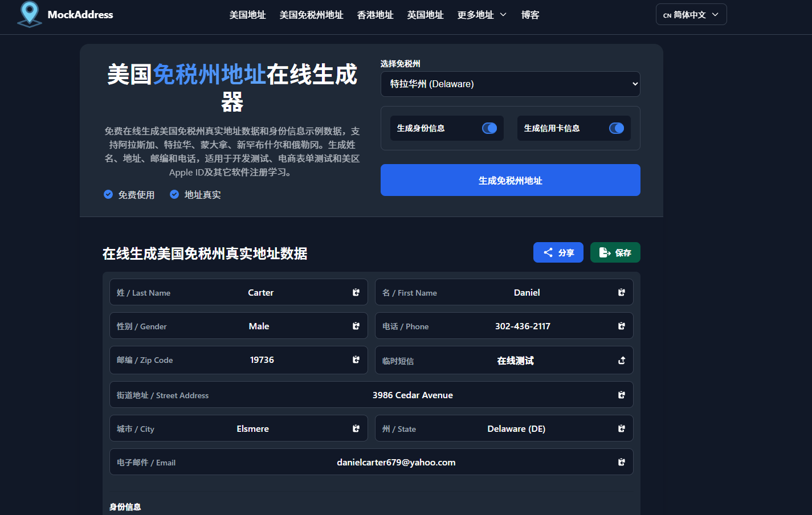Turn off the 生成信用卡信息 switch
812x515 pixels.
click(x=616, y=128)
